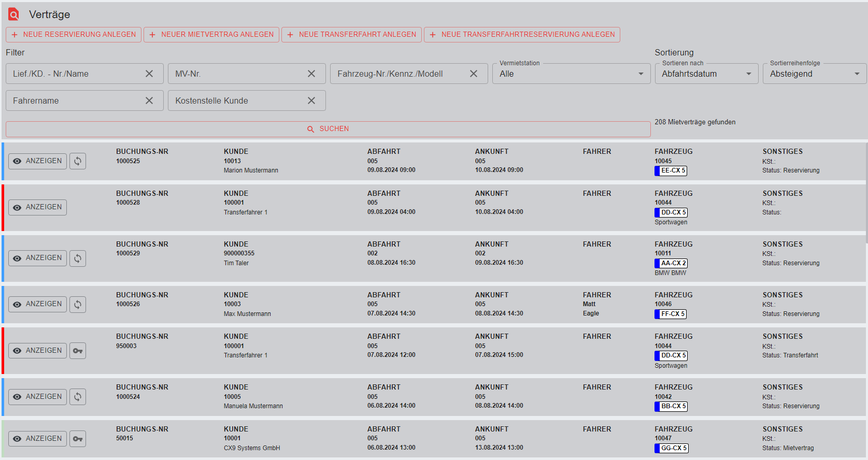Click the key icon for booking 50015
The height and width of the screenshot is (460, 868).
coord(78,439)
